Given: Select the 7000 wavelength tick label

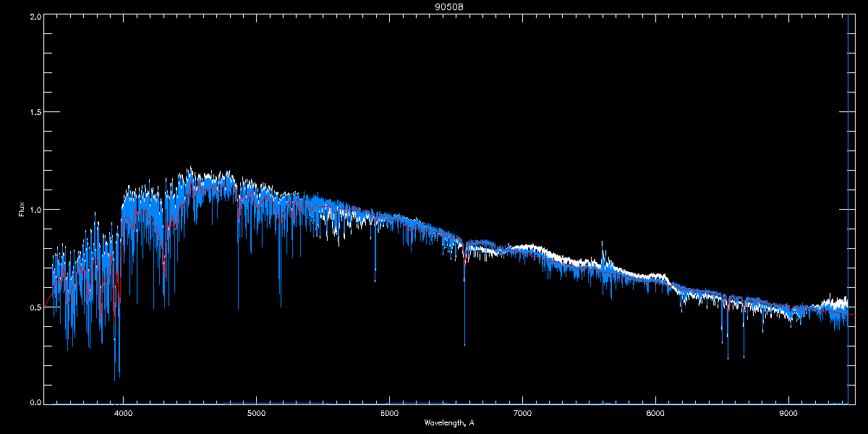Looking at the screenshot, I should tap(522, 413).
